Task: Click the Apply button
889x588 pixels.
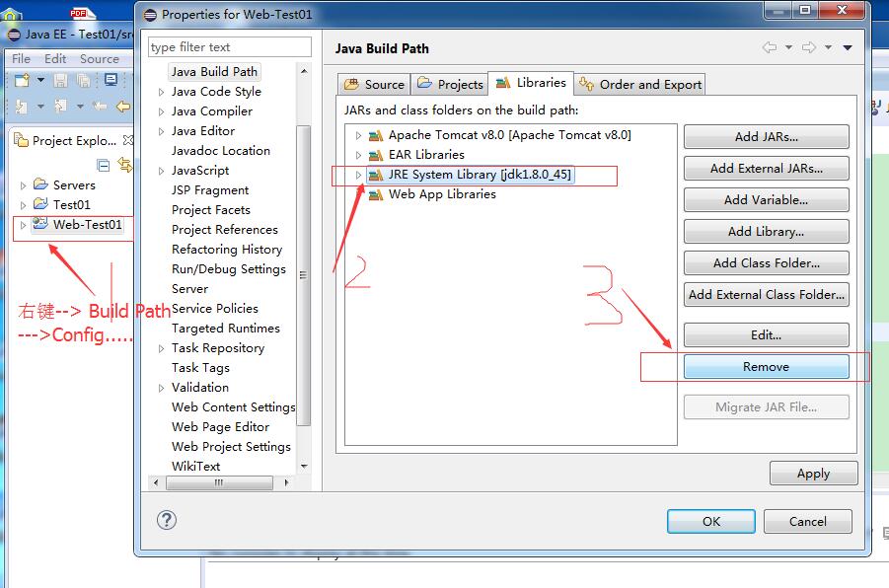Action: pyautogui.click(x=813, y=473)
